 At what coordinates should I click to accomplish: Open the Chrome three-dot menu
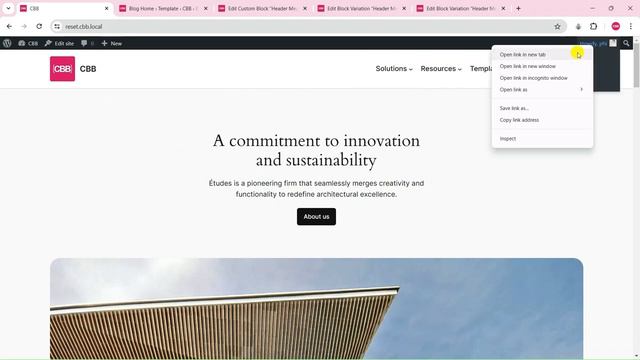(x=631, y=26)
